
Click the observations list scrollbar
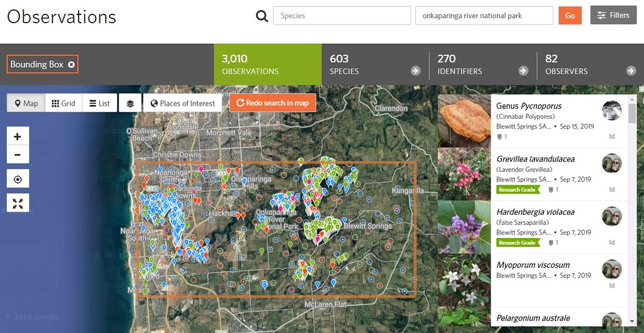(x=632, y=113)
